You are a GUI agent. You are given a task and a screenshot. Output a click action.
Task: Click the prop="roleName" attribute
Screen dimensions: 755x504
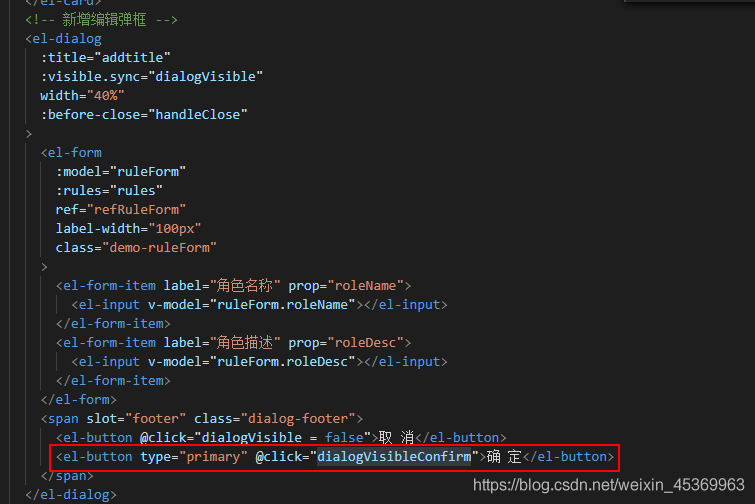[346, 285]
